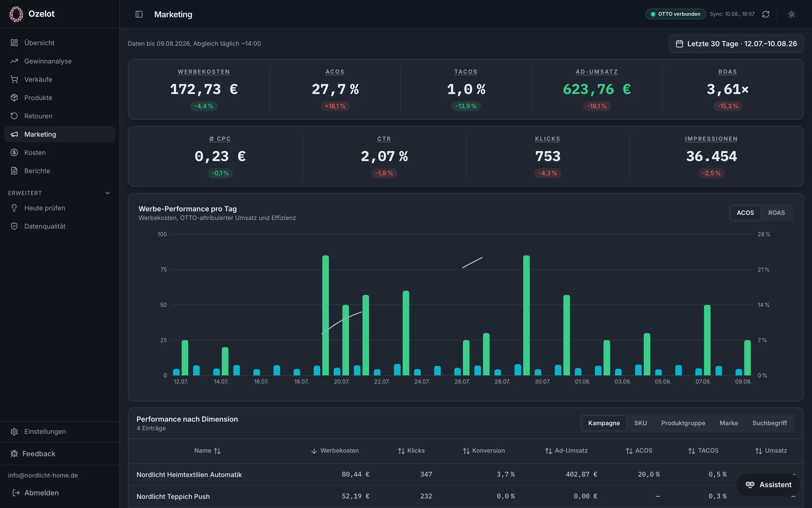Navigate to Verkäufe

click(59, 79)
